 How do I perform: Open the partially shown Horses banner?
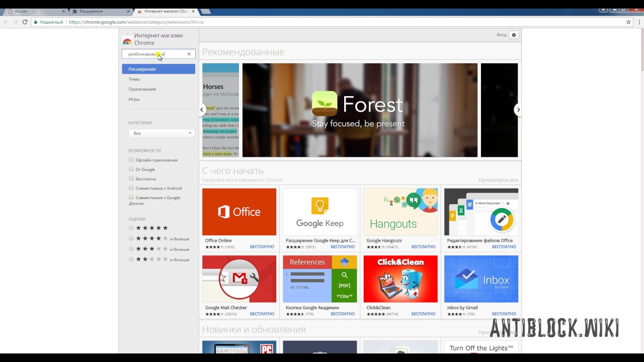click(x=220, y=110)
